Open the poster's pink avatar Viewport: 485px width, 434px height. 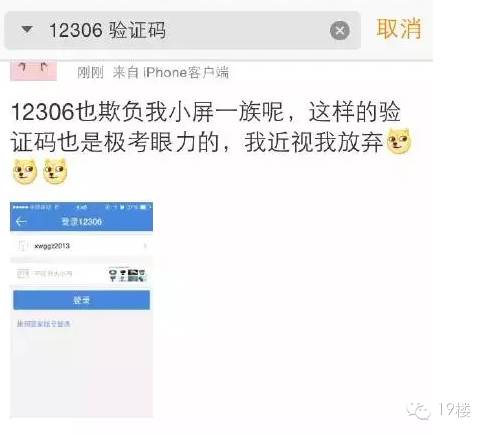pos(33,70)
